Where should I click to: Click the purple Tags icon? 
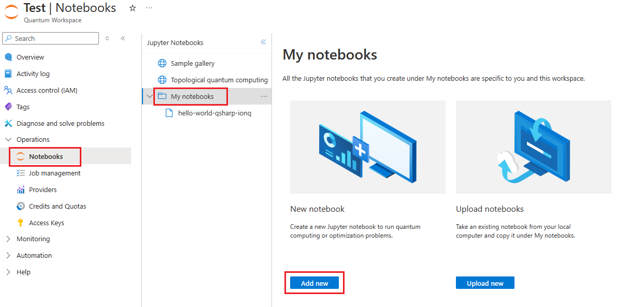(8, 107)
